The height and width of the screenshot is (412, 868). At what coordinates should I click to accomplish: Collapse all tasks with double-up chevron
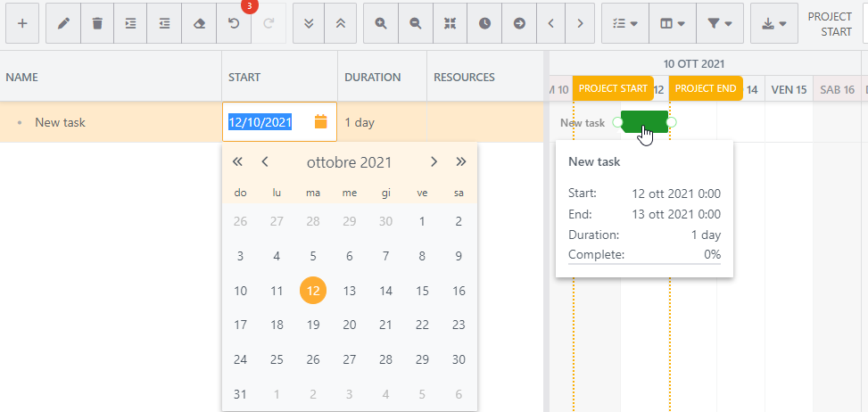343,23
